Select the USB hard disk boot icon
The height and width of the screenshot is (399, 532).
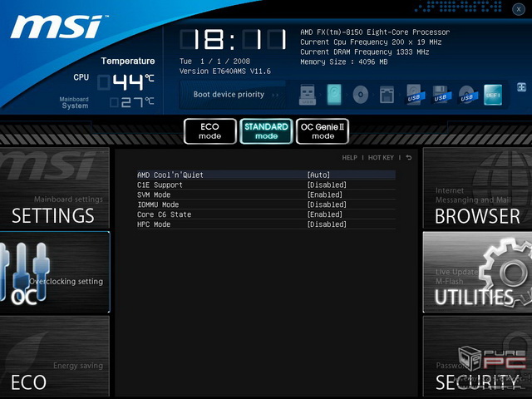click(416, 95)
